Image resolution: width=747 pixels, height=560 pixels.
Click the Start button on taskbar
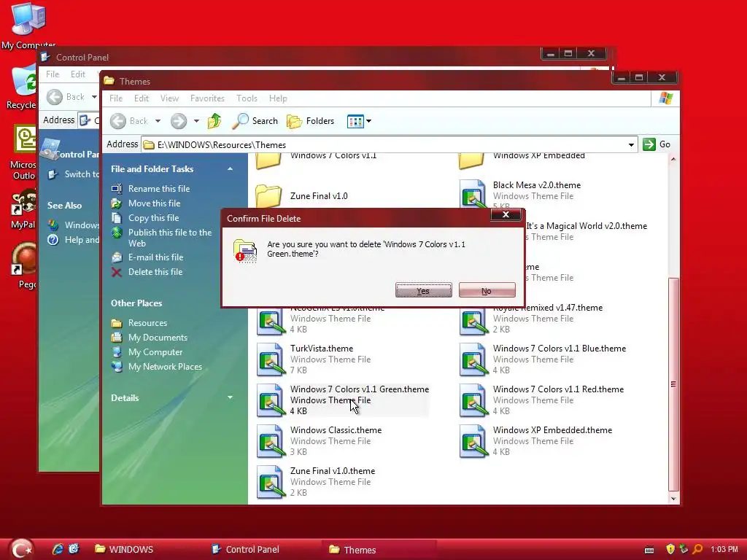21,549
